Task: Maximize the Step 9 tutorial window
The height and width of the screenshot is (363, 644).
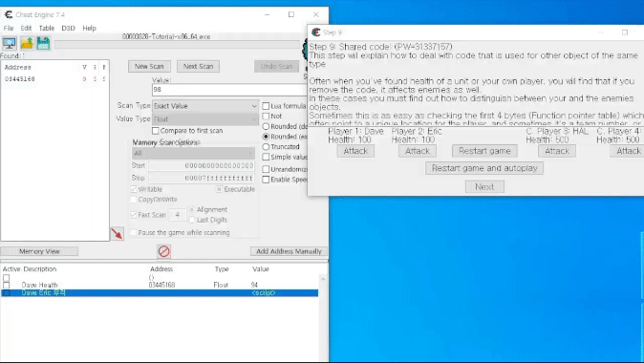Action: [x=625, y=32]
